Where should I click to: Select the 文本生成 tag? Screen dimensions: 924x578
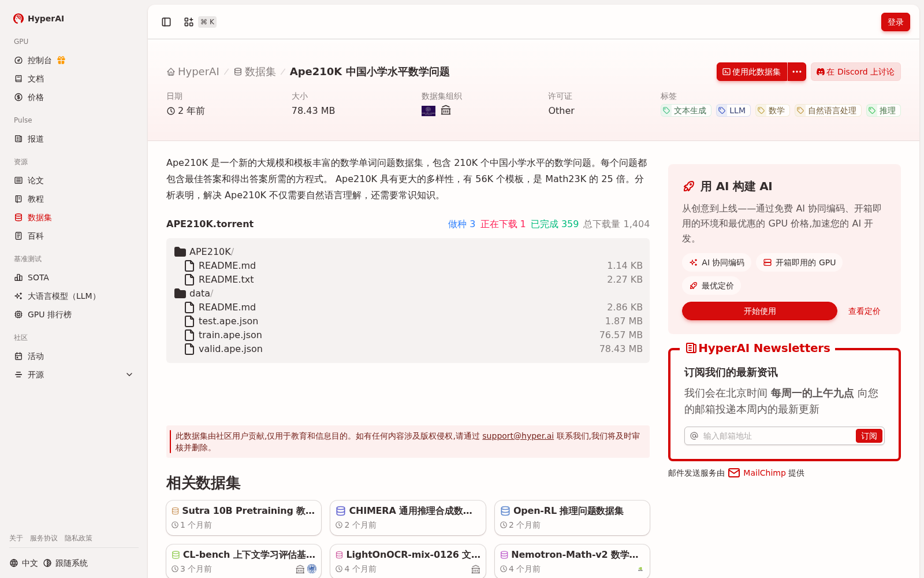(685, 110)
